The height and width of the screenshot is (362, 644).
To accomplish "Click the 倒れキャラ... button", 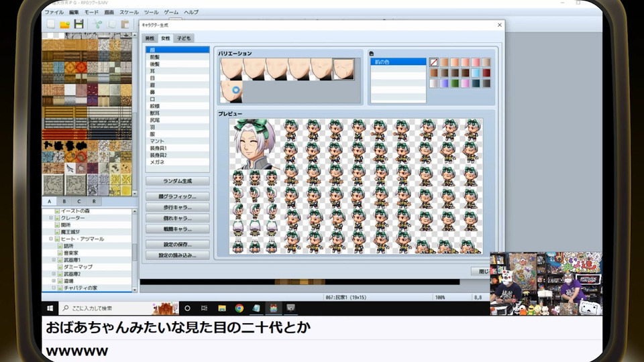I will tap(177, 218).
